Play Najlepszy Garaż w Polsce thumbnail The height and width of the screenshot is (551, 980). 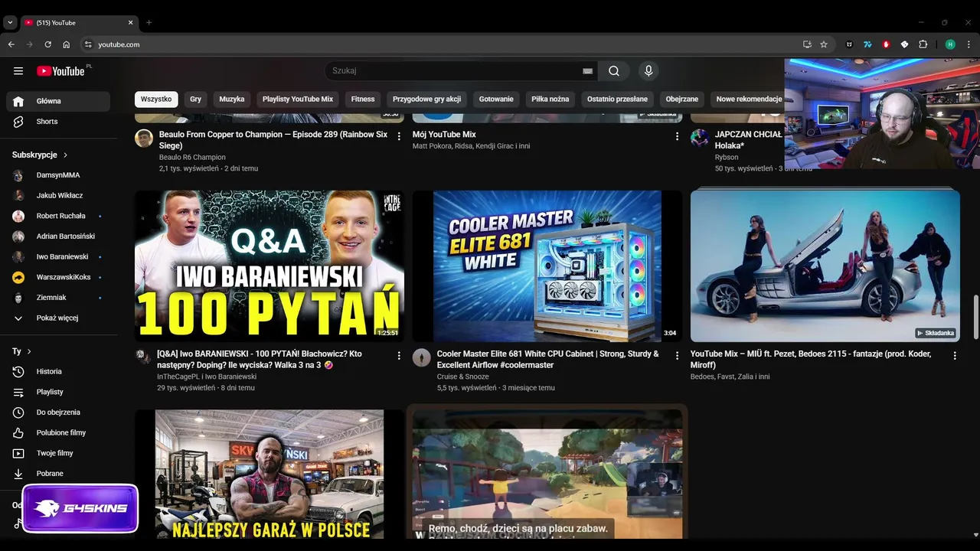coord(269,474)
